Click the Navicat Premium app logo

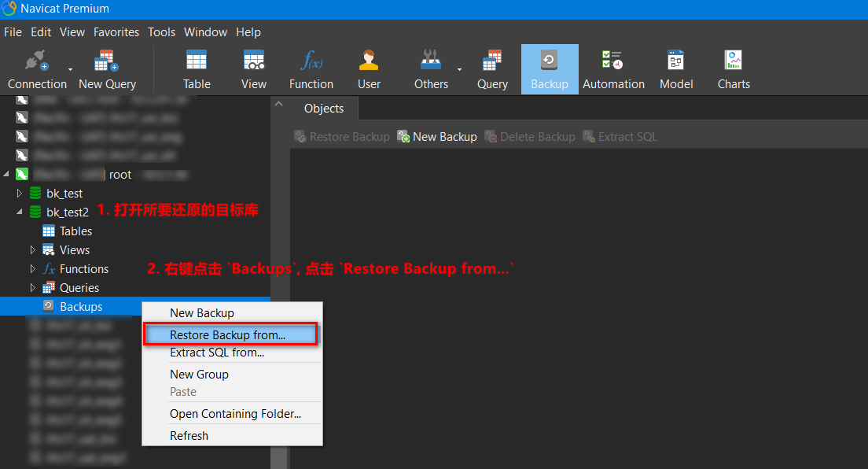coord(9,9)
